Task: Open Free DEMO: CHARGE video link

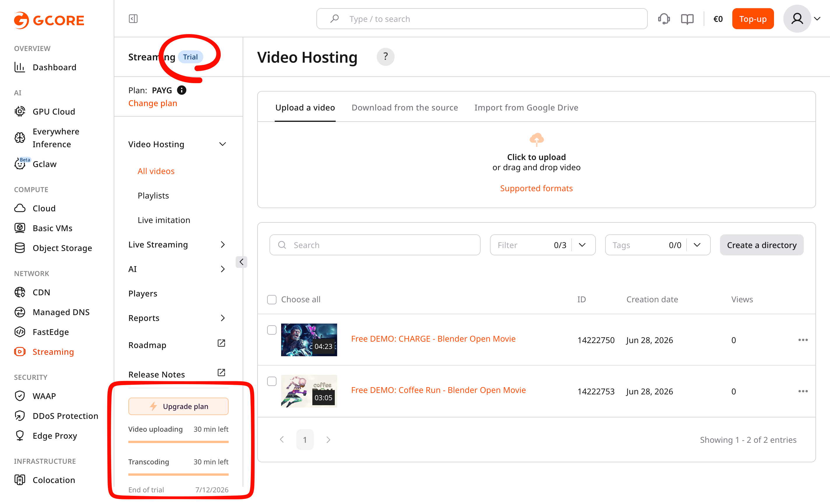Action: (433, 339)
